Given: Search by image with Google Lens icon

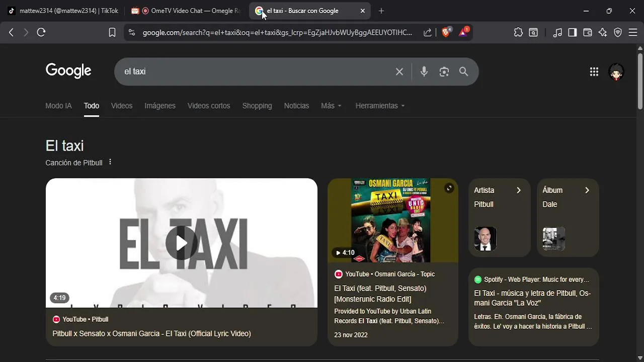Looking at the screenshot, I should [444, 72].
